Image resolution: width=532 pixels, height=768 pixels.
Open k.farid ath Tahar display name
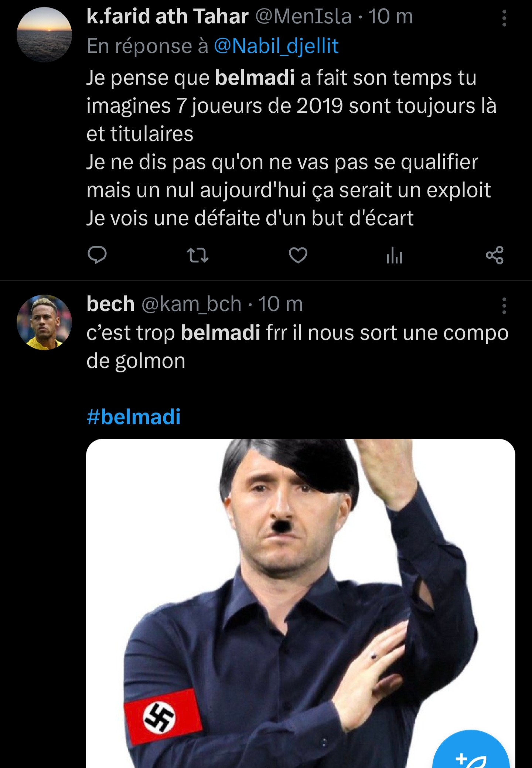click(x=167, y=17)
